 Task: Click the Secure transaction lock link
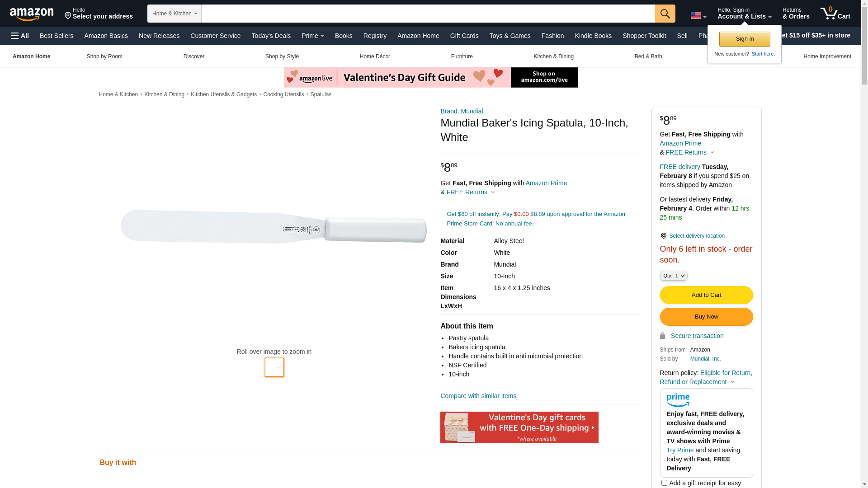(x=696, y=336)
